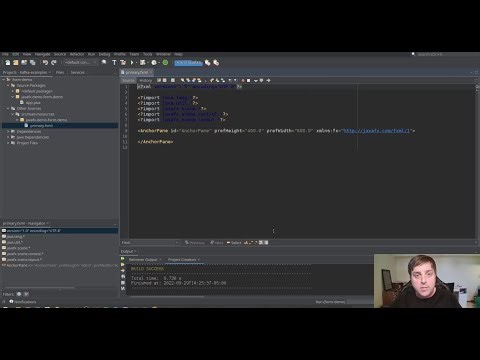The image size is (480, 360).
Task: Click the green rerun icon in Output panel
Action: click(x=123, y=259)
